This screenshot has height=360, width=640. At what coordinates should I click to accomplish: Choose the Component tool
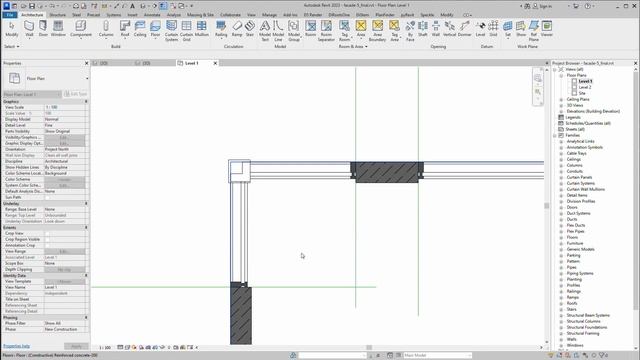pos(81,29)
